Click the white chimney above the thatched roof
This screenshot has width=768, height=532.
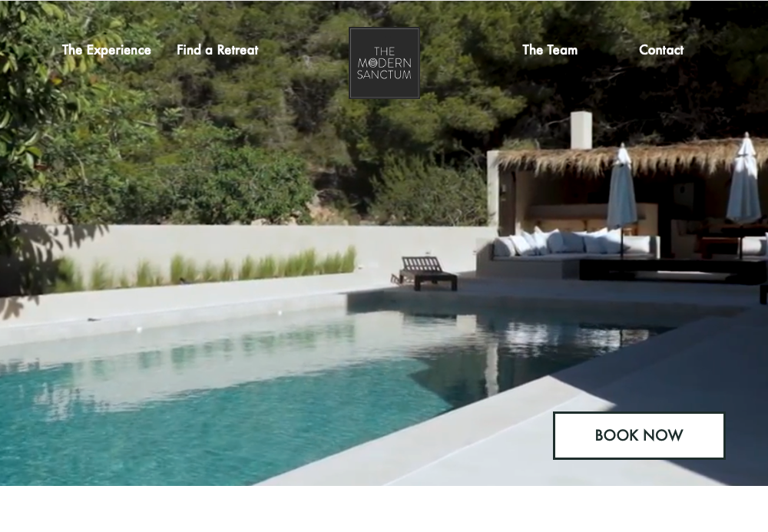pos(581,131)
